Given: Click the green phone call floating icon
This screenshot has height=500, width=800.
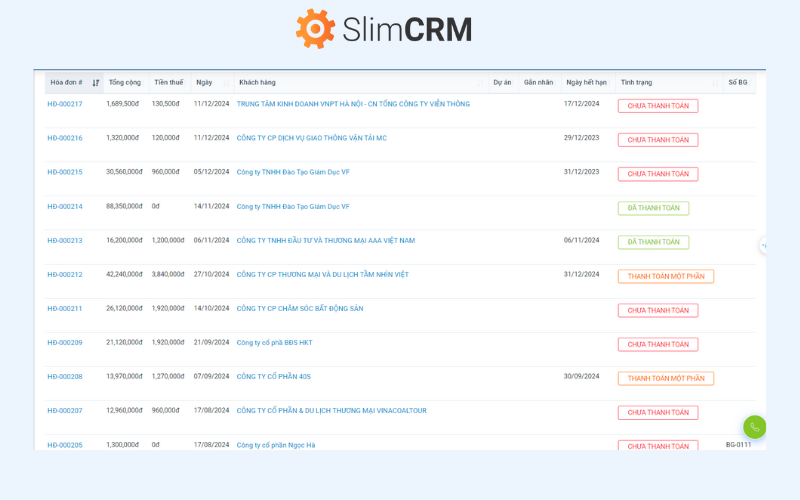Looking at the screenshot, I should (x=755, y=427).
